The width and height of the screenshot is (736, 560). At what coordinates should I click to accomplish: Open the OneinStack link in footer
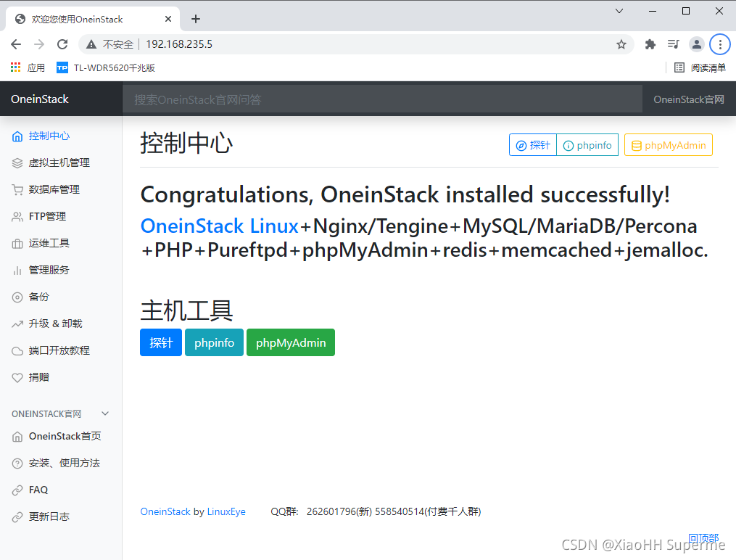click(x=165, y=511)
